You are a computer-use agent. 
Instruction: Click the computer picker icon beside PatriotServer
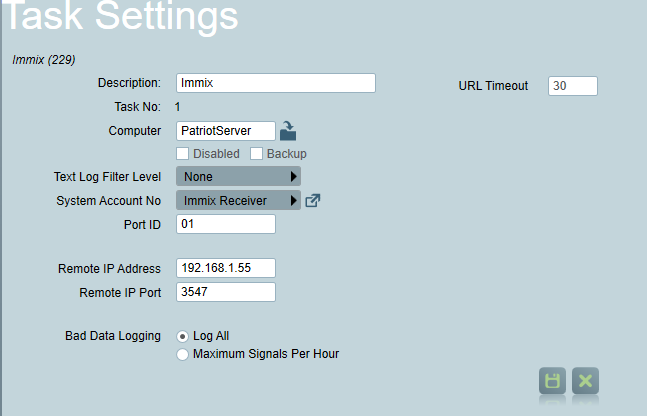pos(288,131)
